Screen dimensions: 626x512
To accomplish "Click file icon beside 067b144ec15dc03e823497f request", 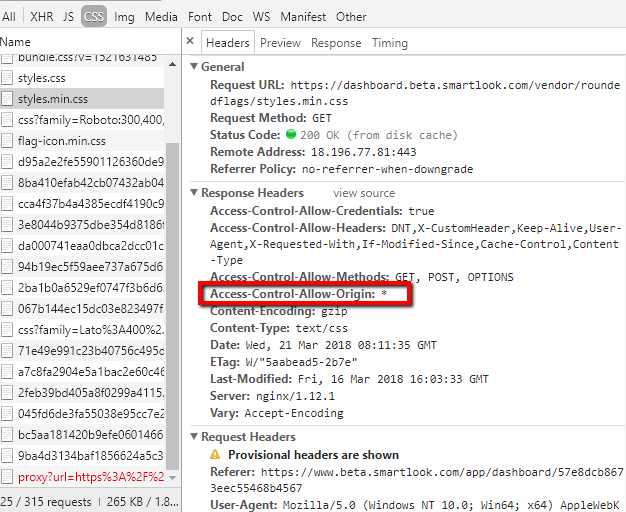I will pos(7,309).
